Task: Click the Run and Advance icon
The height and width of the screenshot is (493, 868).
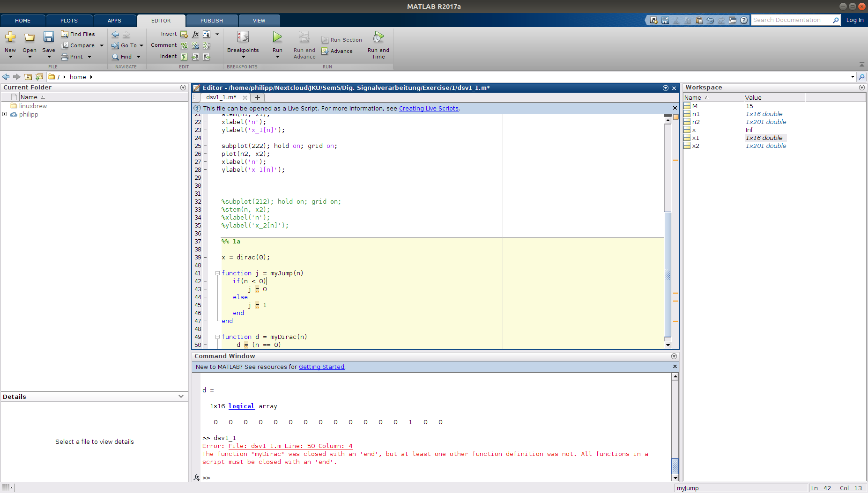Action: [304, 37]
